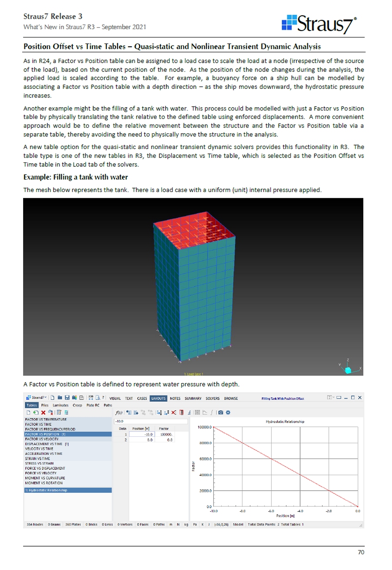Viewport: 392px width, 570px height.
Task: Click the f(x) equation editor icon
Action: [118, 412]
